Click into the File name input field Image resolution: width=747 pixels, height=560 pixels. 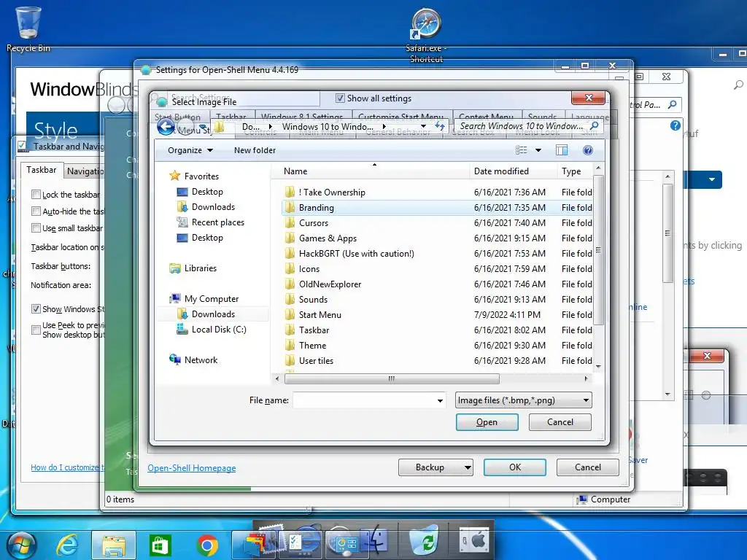(x=365, y=400)
